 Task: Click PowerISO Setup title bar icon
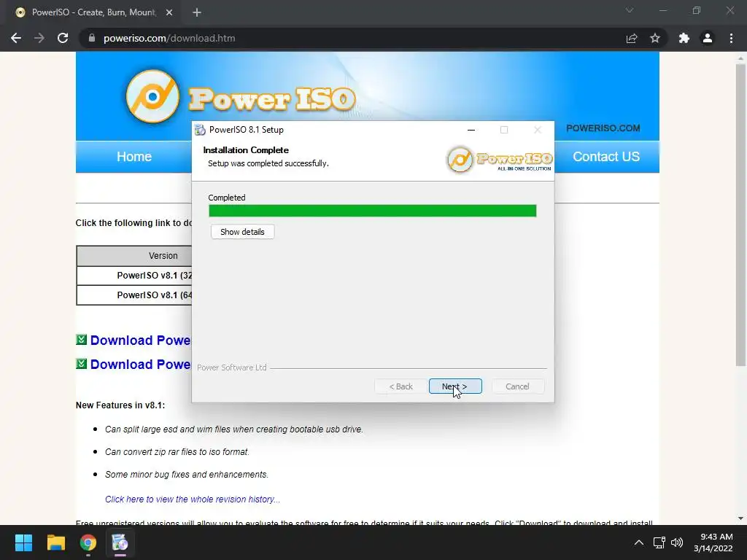click(200, 130)
